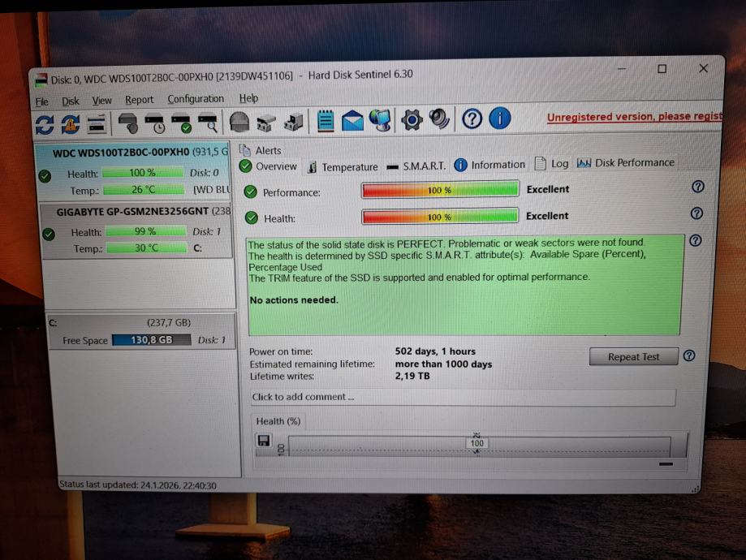746x560 pixels.
Task: Click the 100 marker on health chart
Action: (x=476, y=443)
